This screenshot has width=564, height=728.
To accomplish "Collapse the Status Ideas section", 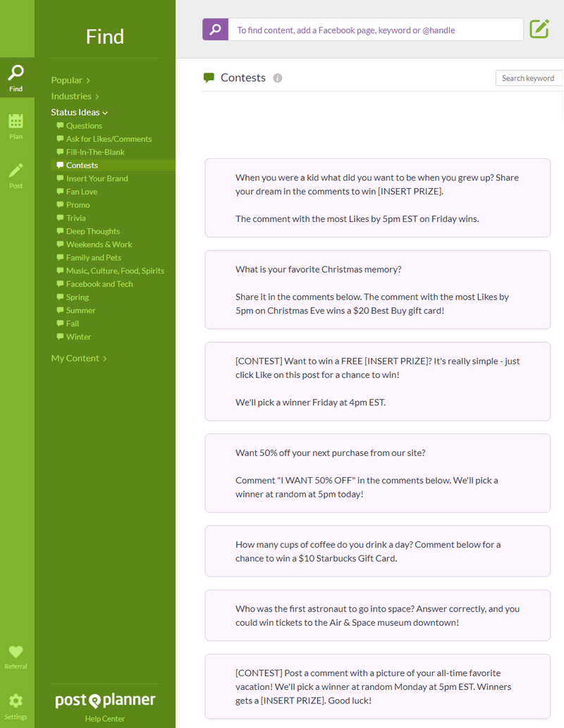I will click(x=79, y=112).
